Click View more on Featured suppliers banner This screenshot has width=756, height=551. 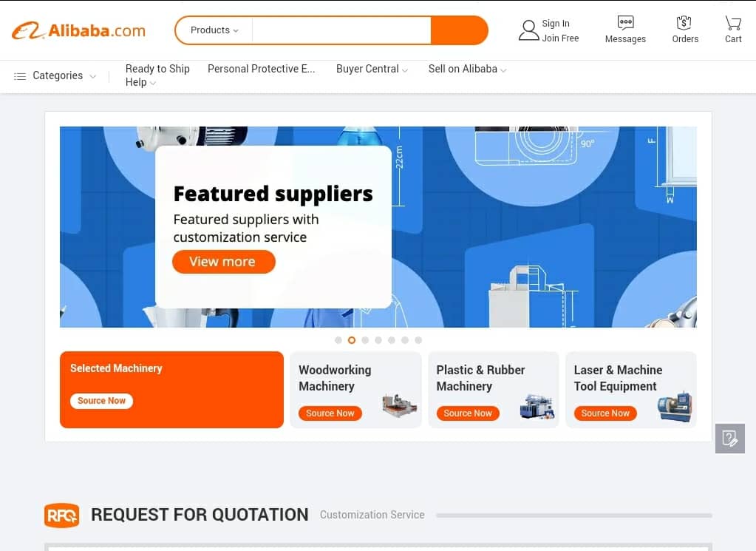(x=224, y=262)
